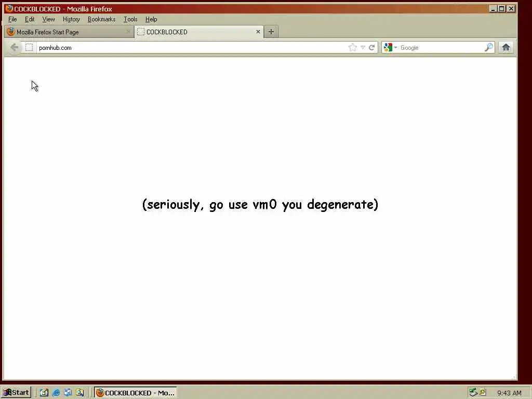The height and width of the screenshot is (399, 532).
Task: Open the URL history dropdown arrow
Action: [x=363, y=47]
